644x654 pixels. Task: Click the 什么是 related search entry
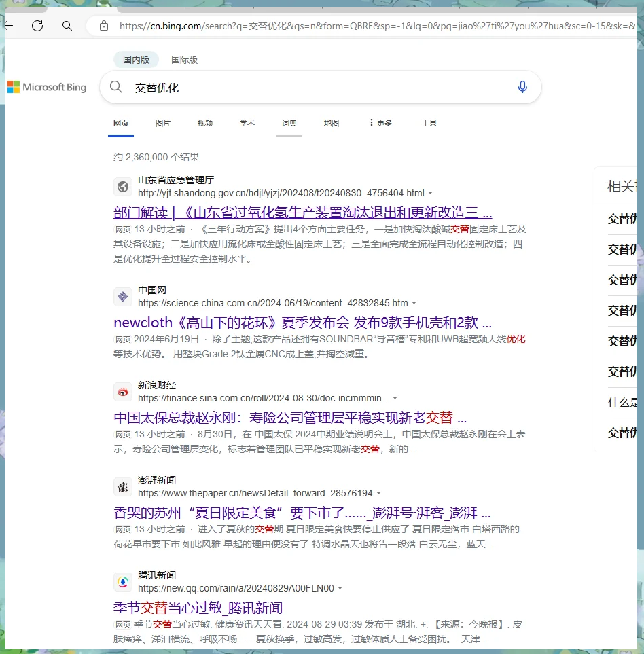(x=622, y=403)
